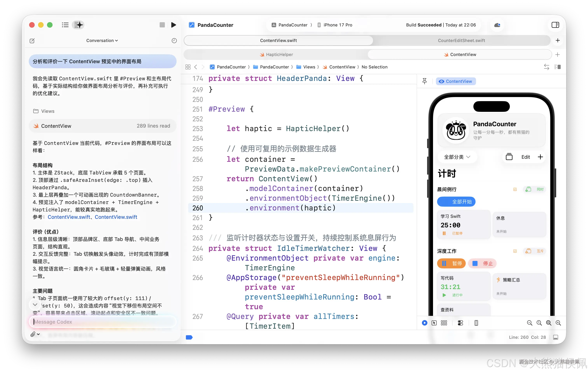Open attachment options menu
The image size is (588, 373).
(x=35, y=334)
